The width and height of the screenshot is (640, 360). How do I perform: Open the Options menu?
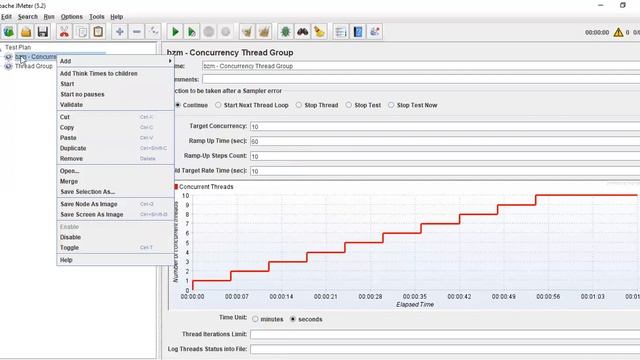click(72, 17)
